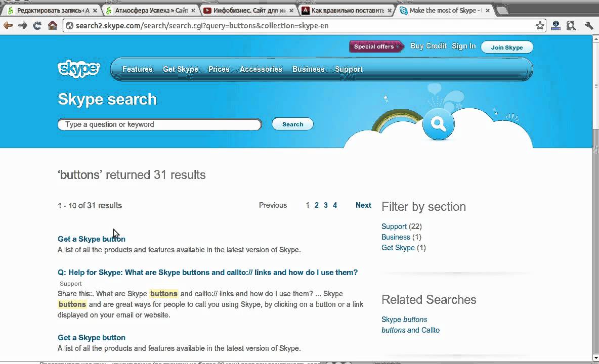The height and width of the screenshot is (364, 599).
Task: Click the scrollbar down arrow
Action: tap(595, 358)
